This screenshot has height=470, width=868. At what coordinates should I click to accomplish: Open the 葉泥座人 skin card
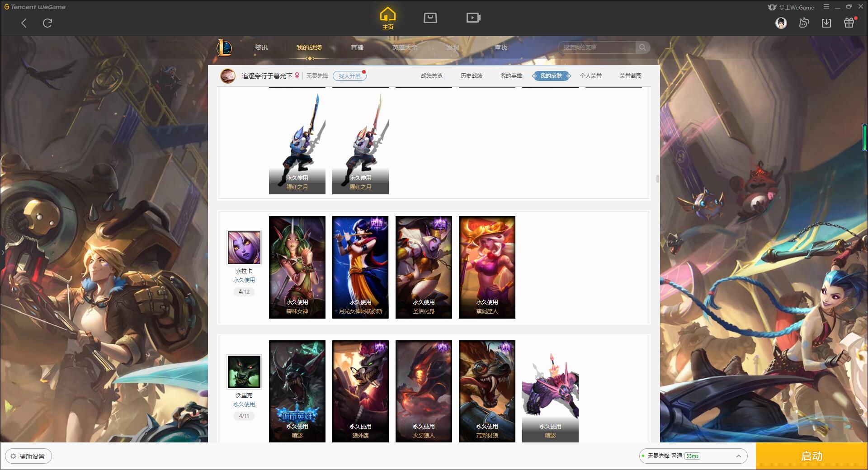pyautogui.click(x=487, y=267)
